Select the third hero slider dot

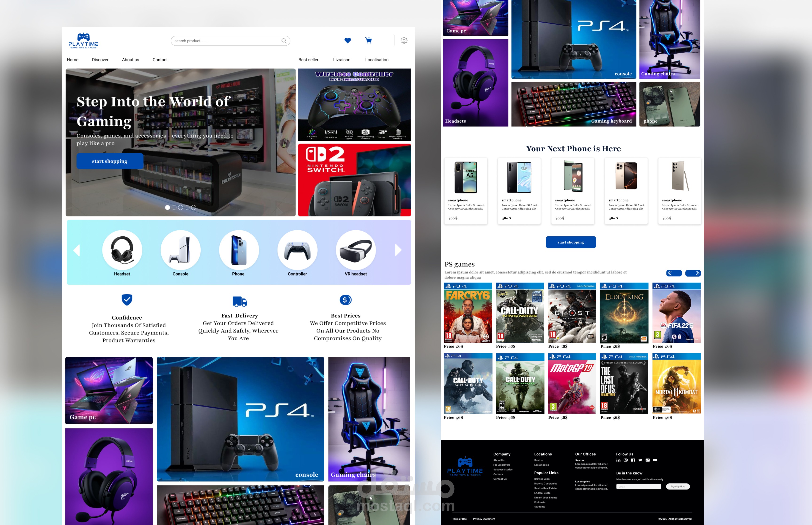tap(181, 207)
